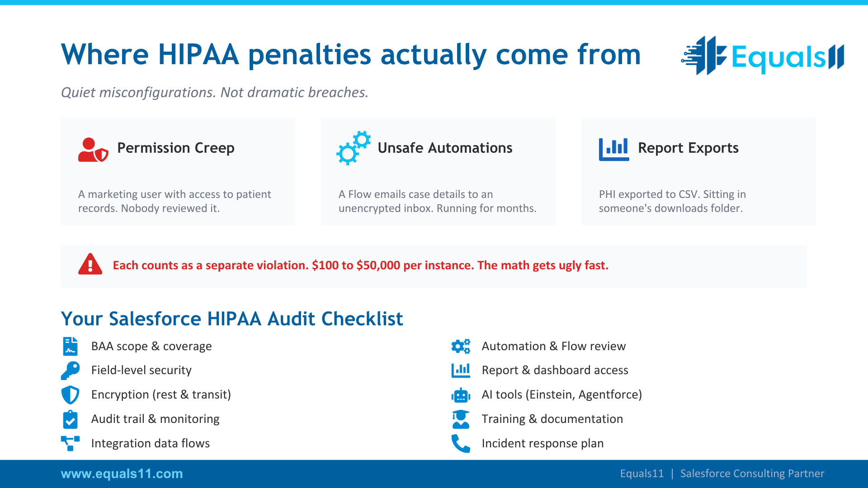Viewport: 868px width, 488px height.
Task: Click the Report & dashboard chart icon
Action: (x=461, y=371)
